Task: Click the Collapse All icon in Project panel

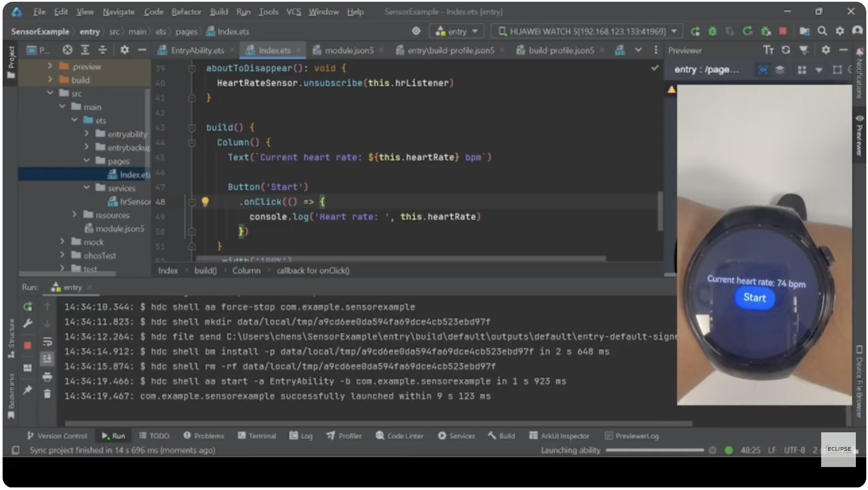Action: click(x=102, y=50)
